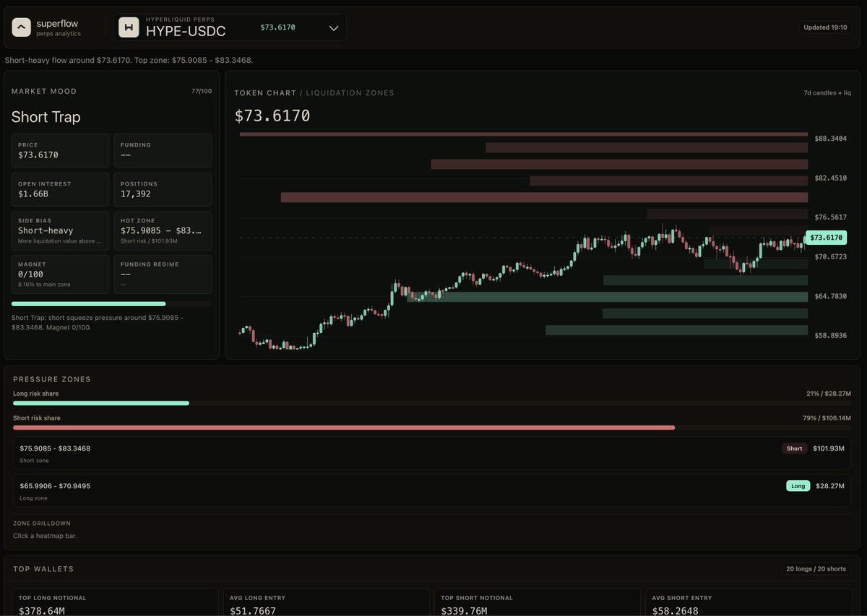Viewport: 867px width, 616px height.
Task: Click the Short tag badge
Action: pyautogui.click(x=795, y=448)
